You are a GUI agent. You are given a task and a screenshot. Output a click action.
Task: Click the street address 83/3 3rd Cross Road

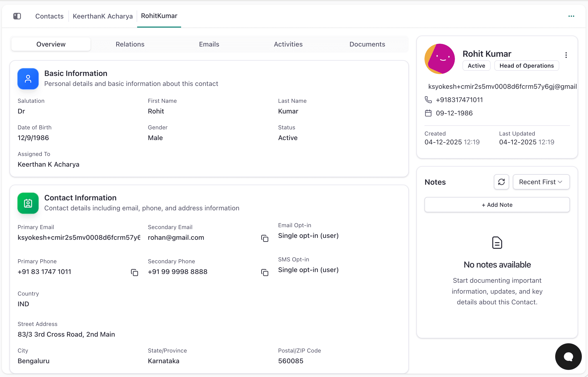coord(66,335)
